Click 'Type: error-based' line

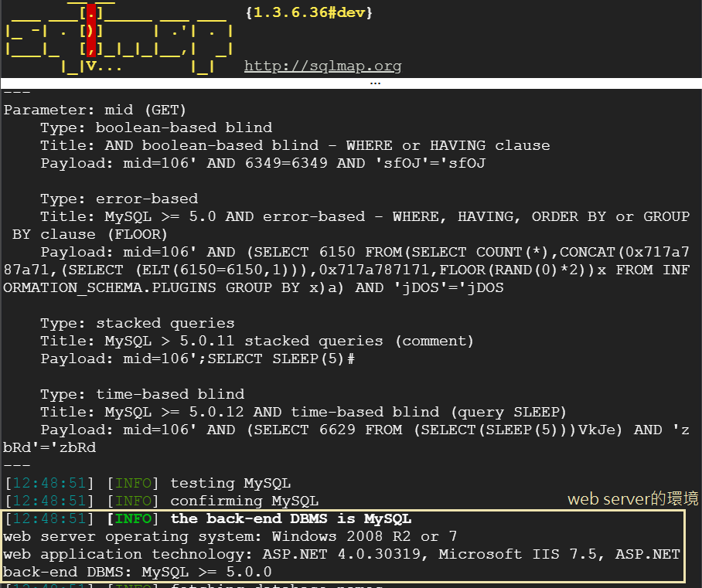tap(119, 199)
